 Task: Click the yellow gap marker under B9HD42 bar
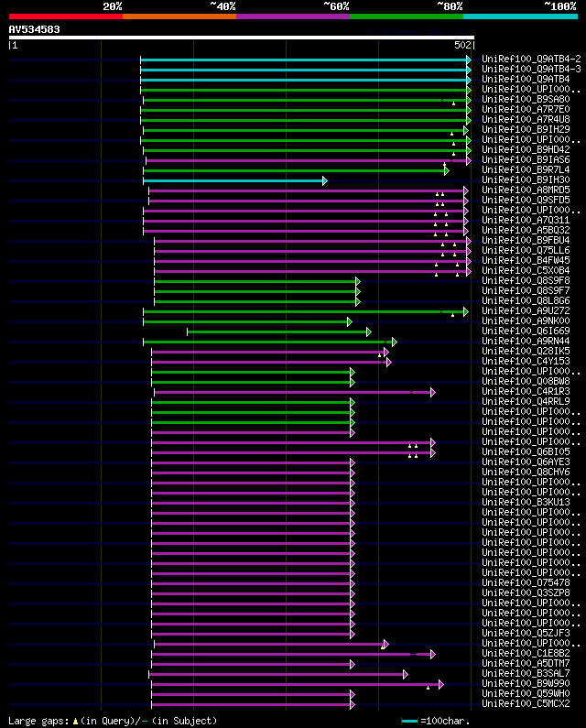coord(453,154)
